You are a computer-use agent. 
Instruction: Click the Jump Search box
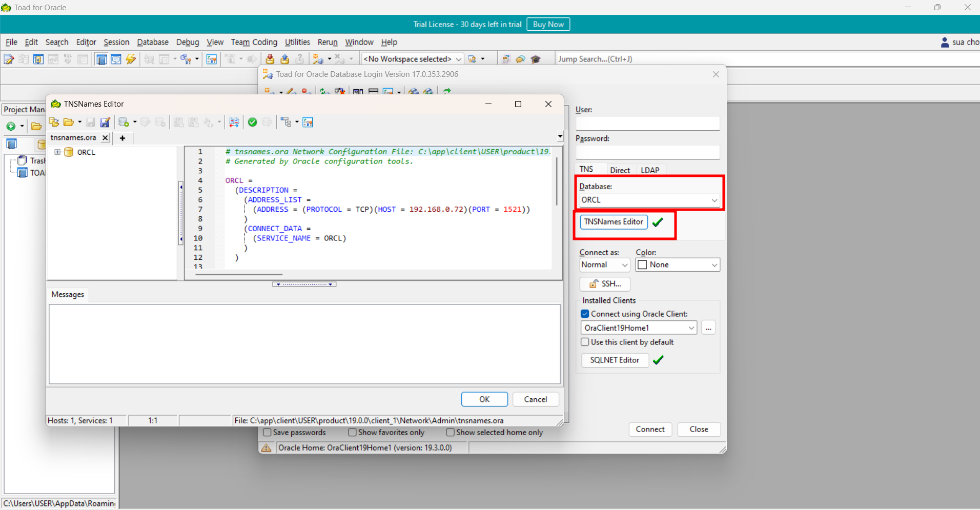768,59
